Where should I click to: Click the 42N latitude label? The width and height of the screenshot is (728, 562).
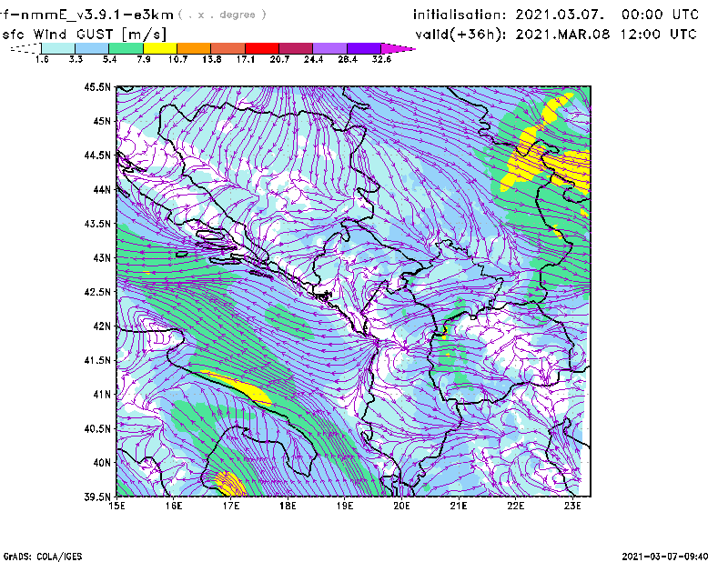click(x=103, y=326)
